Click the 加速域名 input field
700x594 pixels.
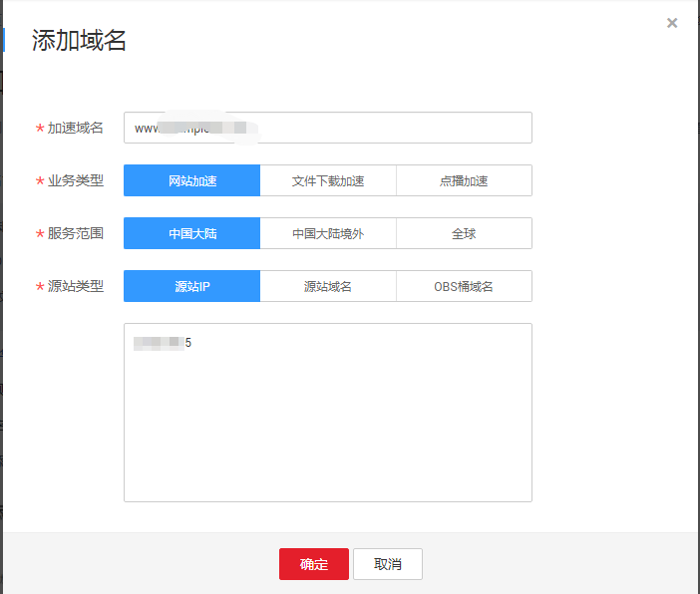coord(328,128)
